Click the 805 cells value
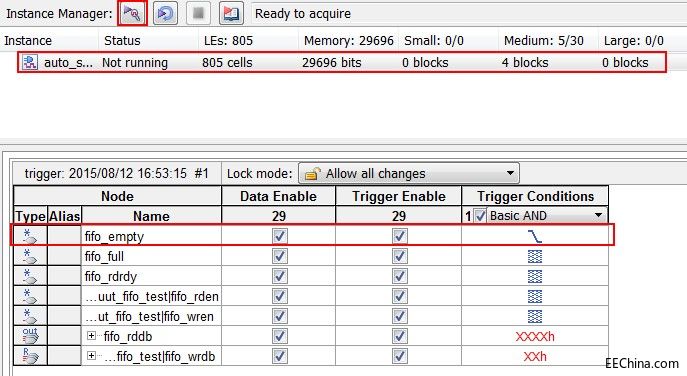Screen dimensions: 687x376 click(227, 63)
